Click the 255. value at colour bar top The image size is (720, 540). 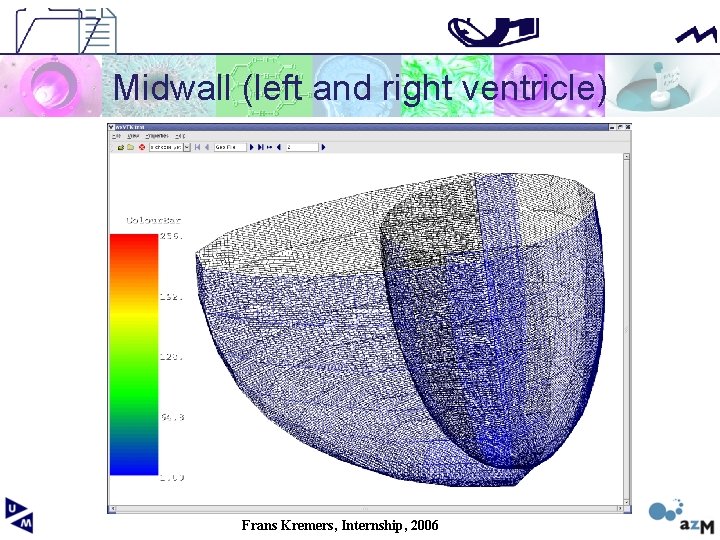[x=172, y=236]
